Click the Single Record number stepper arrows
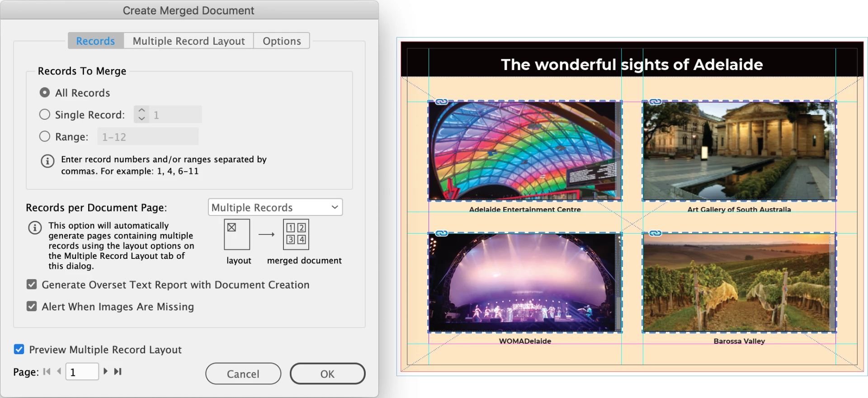Viewport: 868px width, 398px height. tap(142, 114)
